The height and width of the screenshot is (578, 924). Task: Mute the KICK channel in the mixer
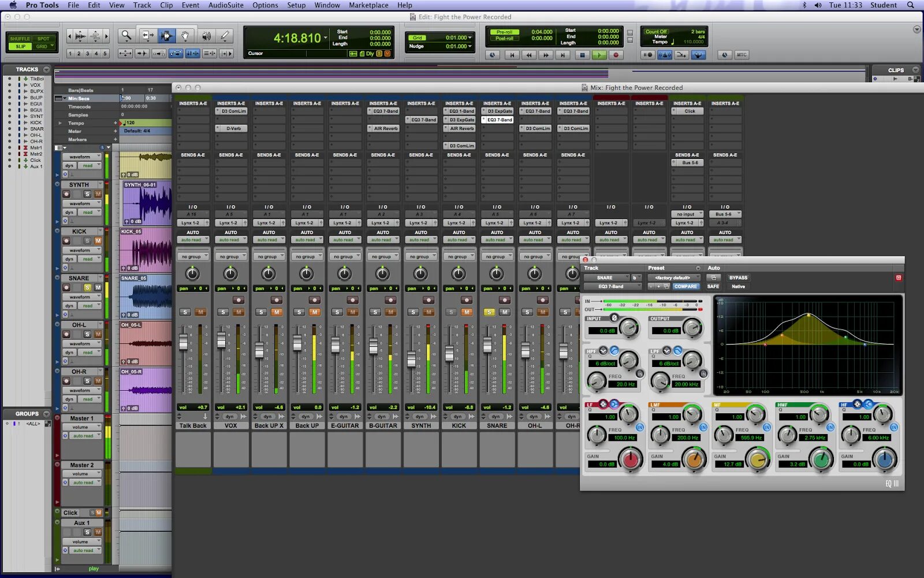[x=466, y=312]
